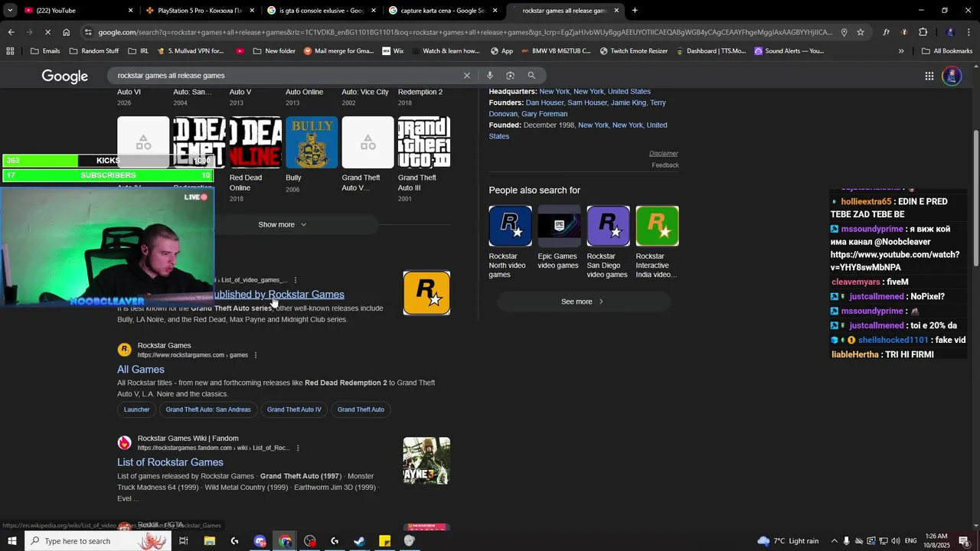Screen dimensions: 980x551
Task: Open the Mullvad VPN bookmark
Action: point(191,51)
